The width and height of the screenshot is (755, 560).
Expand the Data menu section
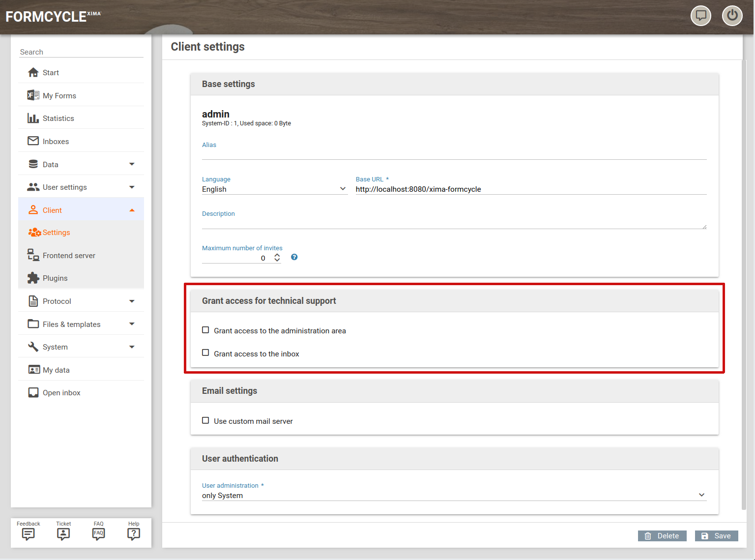point(81,165)
